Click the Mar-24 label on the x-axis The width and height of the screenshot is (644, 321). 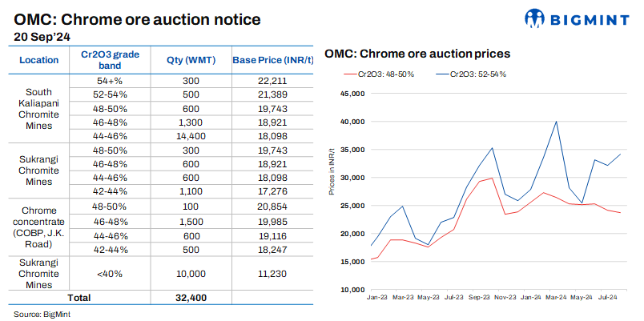tap(556, 297)
